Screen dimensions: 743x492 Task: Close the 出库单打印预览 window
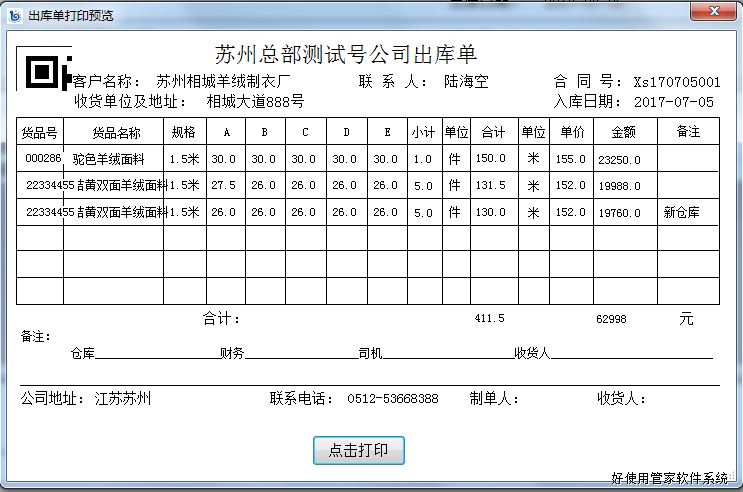[711, 13]
